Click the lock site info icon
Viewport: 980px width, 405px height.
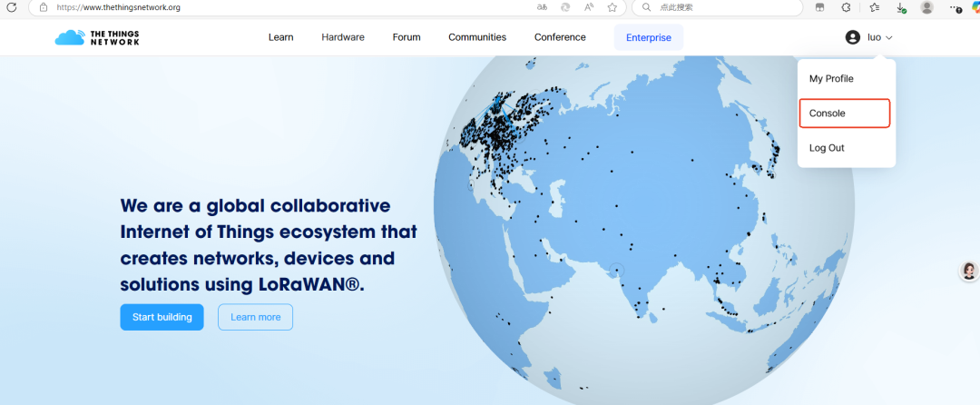pyautogui.click(x=44, y=7)
